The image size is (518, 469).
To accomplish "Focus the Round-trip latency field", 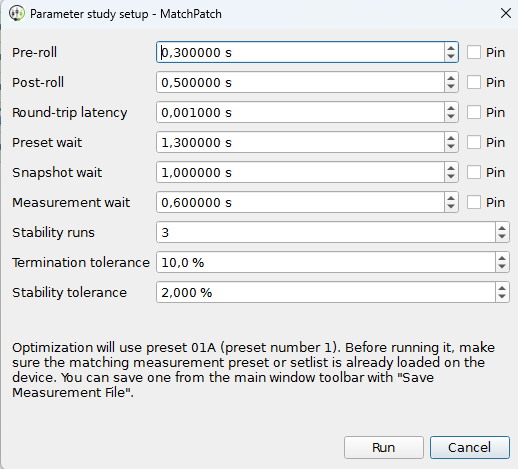I will point(300,112).
